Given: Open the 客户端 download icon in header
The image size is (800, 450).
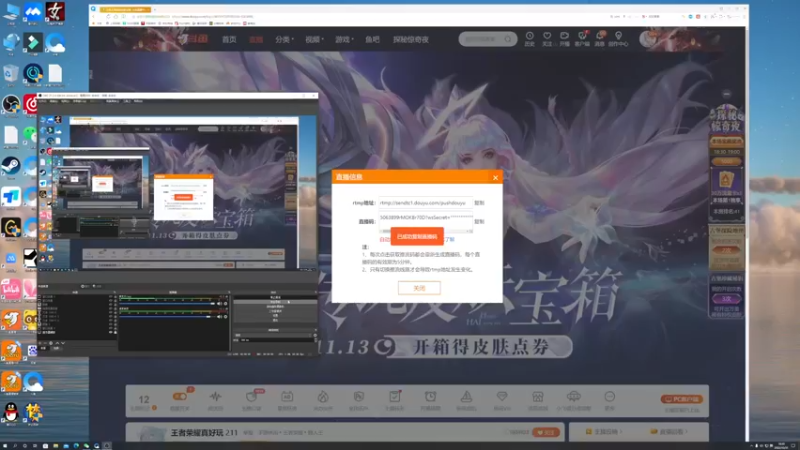Looking at the screenshot, I should click(x=582, y=36).
